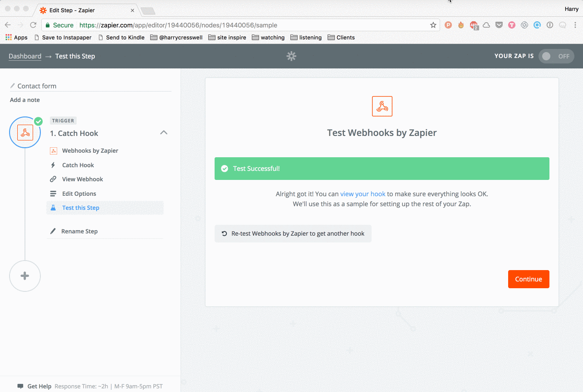The width and height of the screenshot is (583, 392).
Task: Click the lines icon next to Edit Options
Action: 53,194
